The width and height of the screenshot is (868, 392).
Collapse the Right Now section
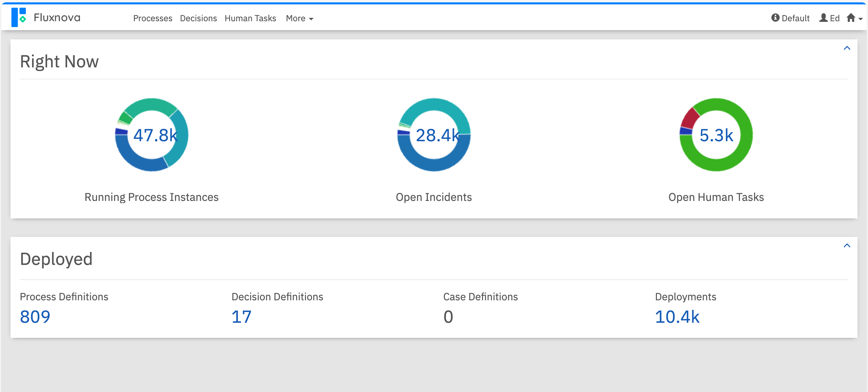(x=846, y=48)
